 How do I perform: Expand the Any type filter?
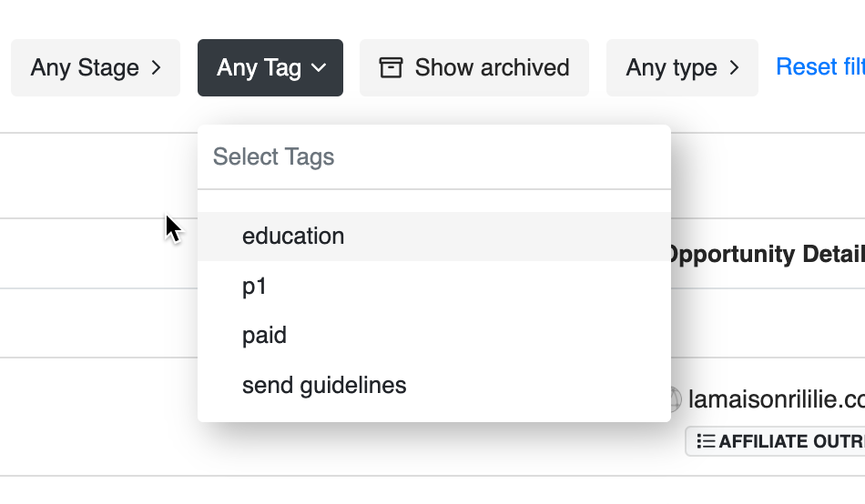pos(681,68)
